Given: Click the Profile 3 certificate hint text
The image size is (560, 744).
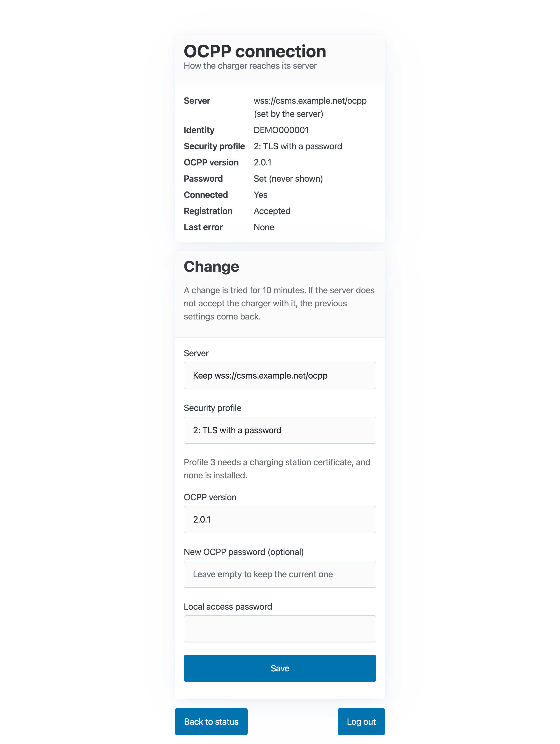Looking at the screenshot, I should 277,469.
